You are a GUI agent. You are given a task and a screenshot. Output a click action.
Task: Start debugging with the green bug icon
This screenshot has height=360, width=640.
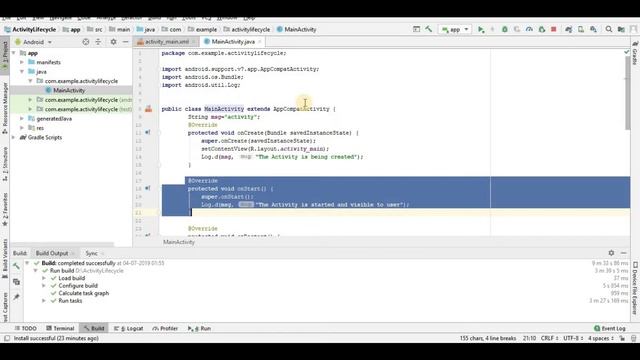click(x=504, y=29)
